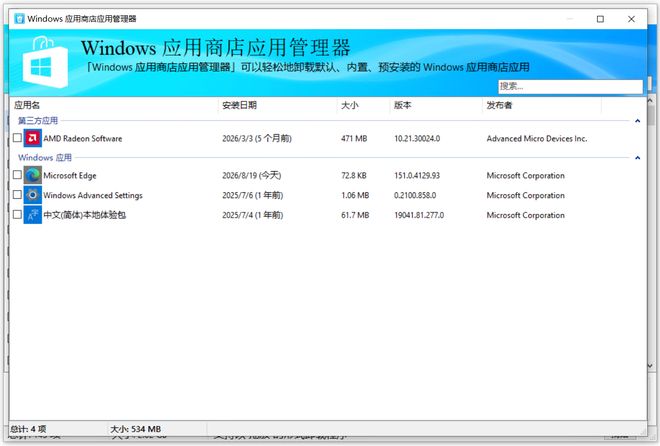Viewport: 660px width, 446px height.
Task: Click the install date 2026/3/3 cell
Action: pyautogui.click(x=257, y=138)
